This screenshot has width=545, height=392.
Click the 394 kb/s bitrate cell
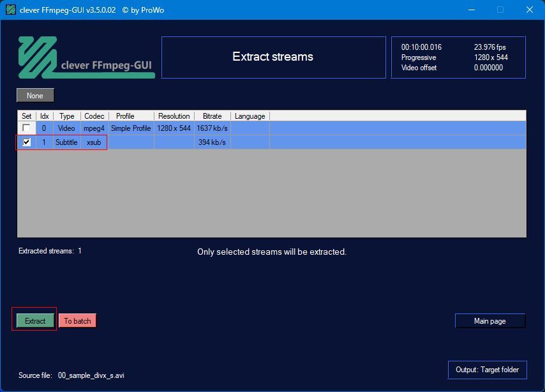212,142
